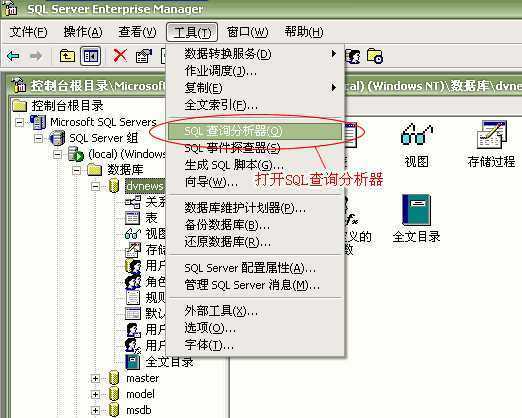This screenshot has width=522, height=418.
Task: Select the msdb database in tree
Action: click(139, 410)
